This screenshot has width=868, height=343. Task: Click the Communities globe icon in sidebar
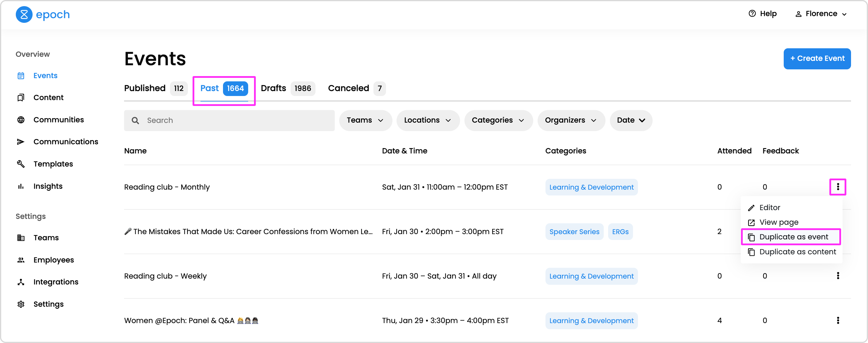[21, 120]
